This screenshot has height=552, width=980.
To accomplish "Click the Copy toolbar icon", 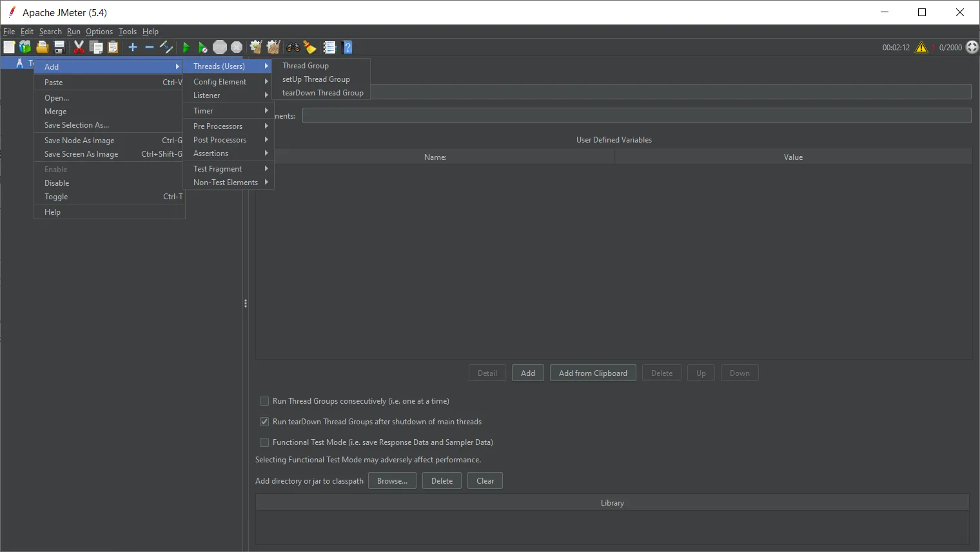I will (96, 47).
